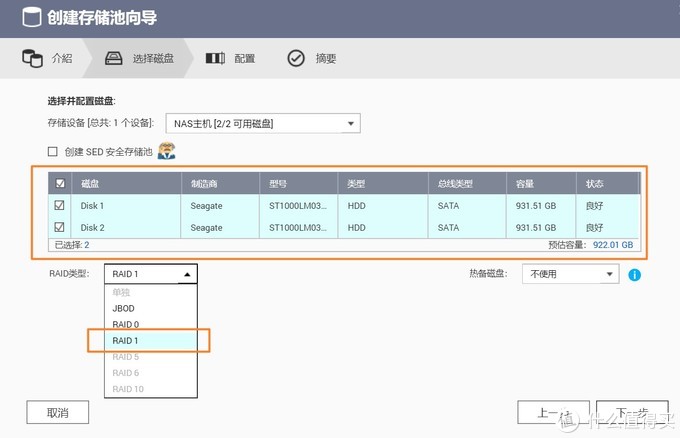This screenshot has height=438, width=680.
Task: Click the 上一步 previous button
Action: [553, 412]
